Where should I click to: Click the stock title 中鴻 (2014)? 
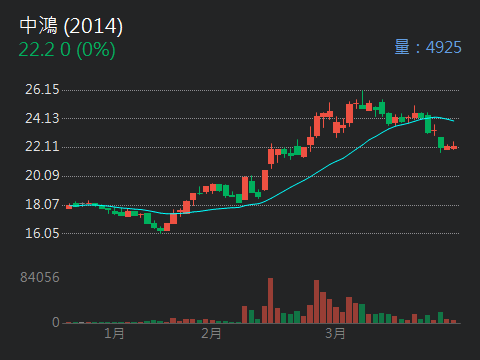tap(71, 26)
